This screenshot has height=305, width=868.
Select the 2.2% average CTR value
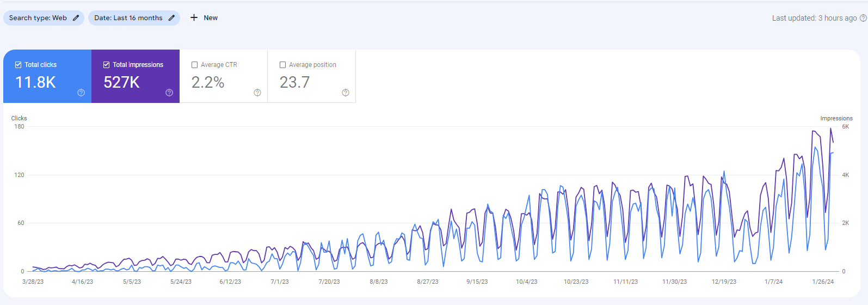tap(208, 82)
